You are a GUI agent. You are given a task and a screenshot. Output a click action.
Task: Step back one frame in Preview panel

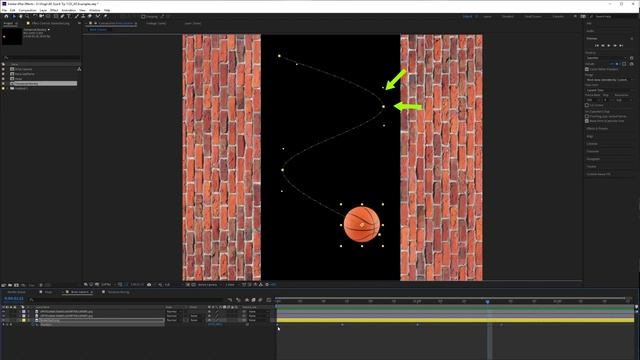point(602,46)
